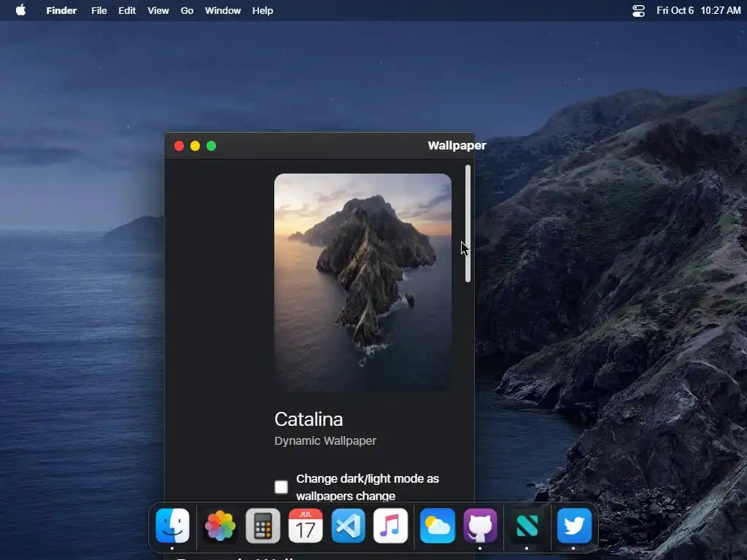
Task: Open Calendar showing 17 in dock
Action: 306,526
